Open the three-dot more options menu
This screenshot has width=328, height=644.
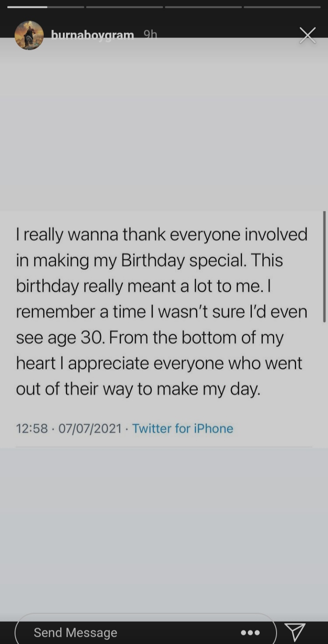click(x=250, y=633)
